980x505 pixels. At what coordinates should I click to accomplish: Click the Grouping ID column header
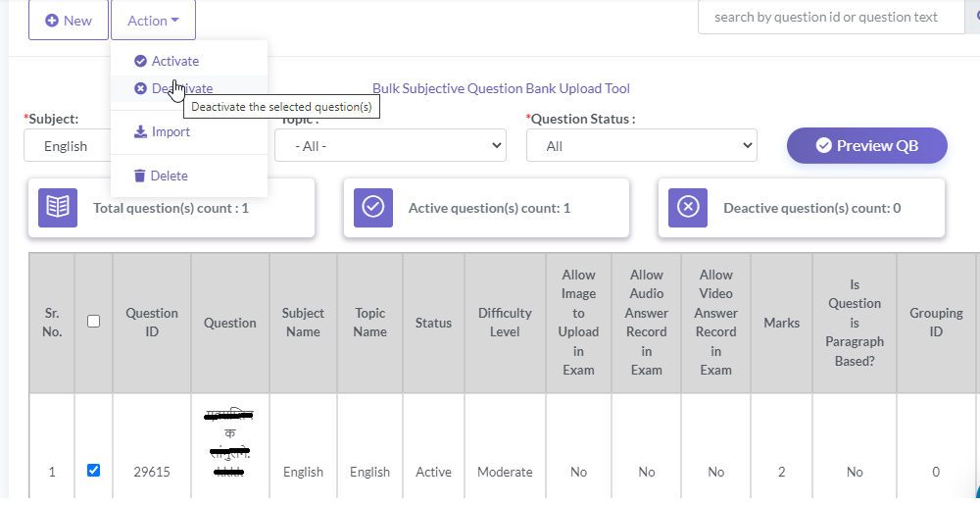pyautogui.click(x=936, y=323)
